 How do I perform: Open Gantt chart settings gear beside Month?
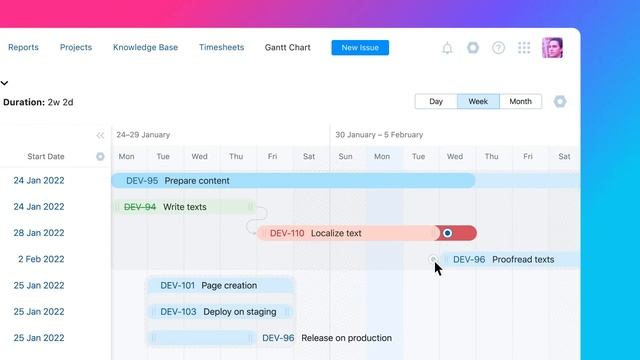(x=560, y=101)
